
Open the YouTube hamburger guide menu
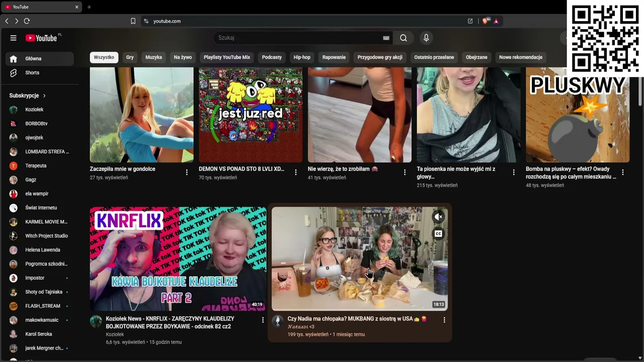(x=14, y=38)
